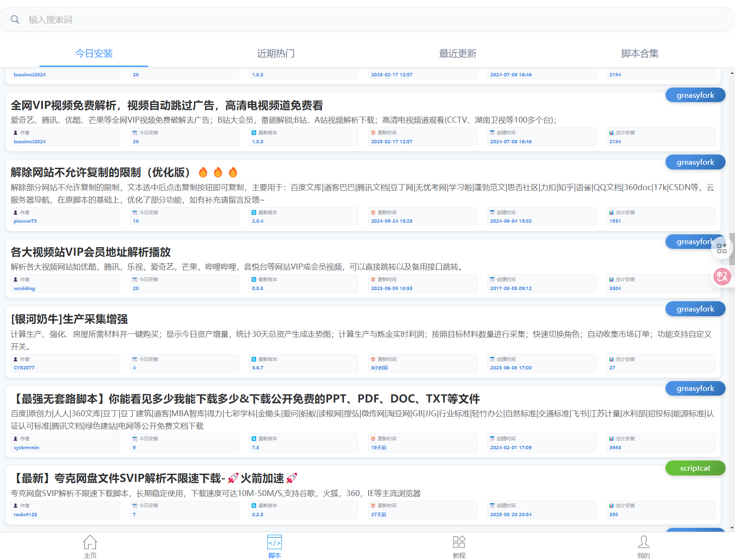735x560 pixels.
Task: Click total installs value 1931
Action: (x=615, y=221)
